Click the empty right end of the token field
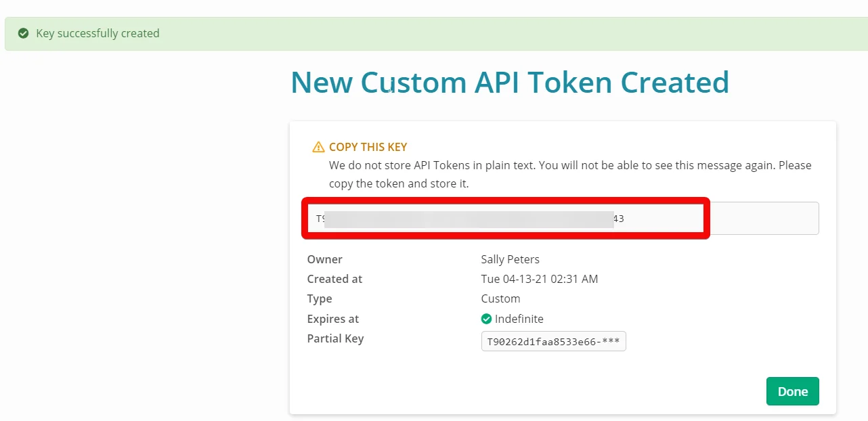The height and width of the screenshot is (421, 868). (x=764, y=219)
